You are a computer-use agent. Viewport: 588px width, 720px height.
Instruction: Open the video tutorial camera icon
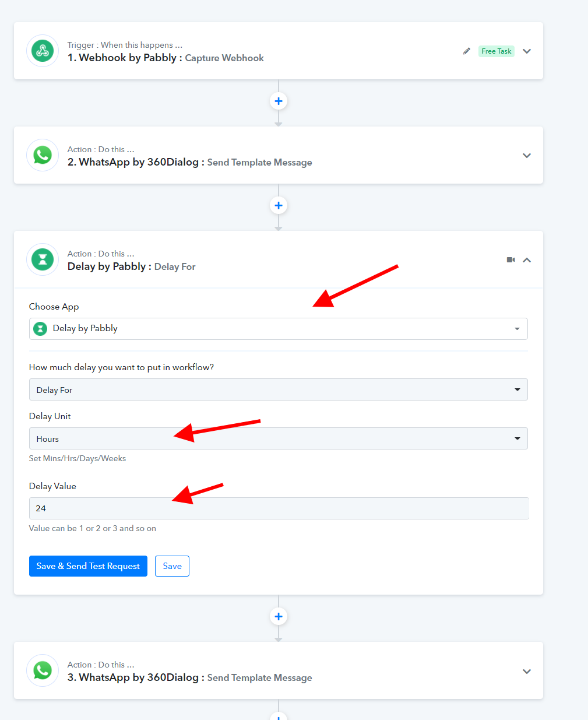511,260
